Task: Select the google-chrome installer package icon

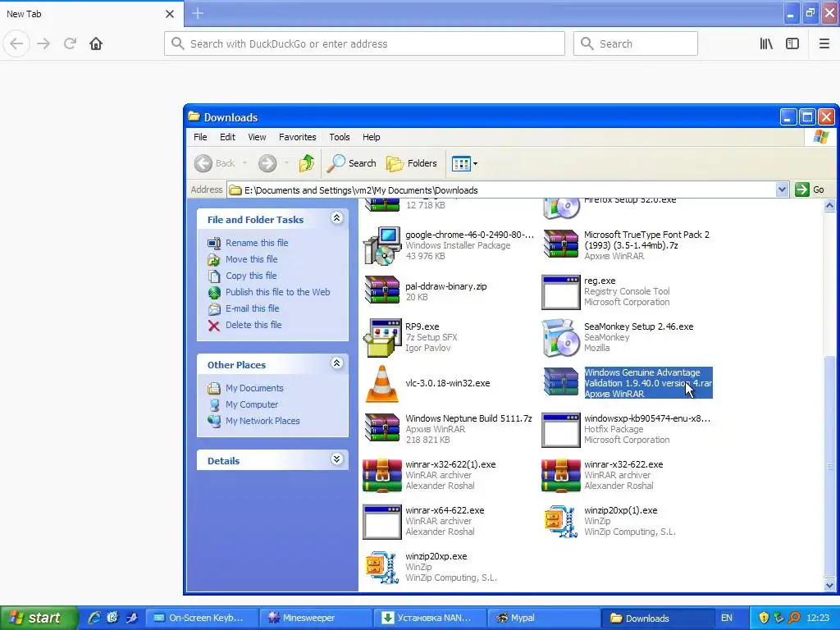Action: pyautogui.click(x=382, y=245)
